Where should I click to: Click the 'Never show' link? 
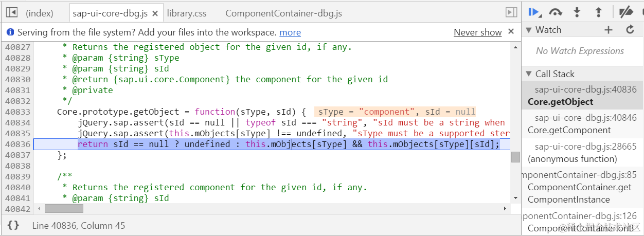coord(477,32)
